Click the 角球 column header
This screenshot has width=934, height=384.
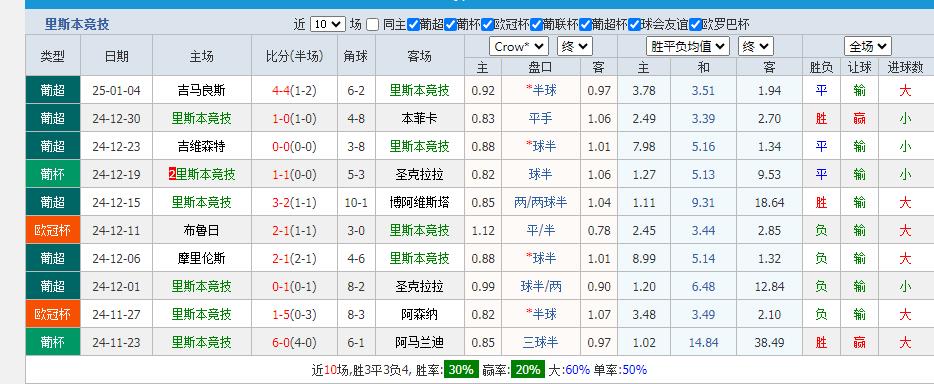coord(356,56)
